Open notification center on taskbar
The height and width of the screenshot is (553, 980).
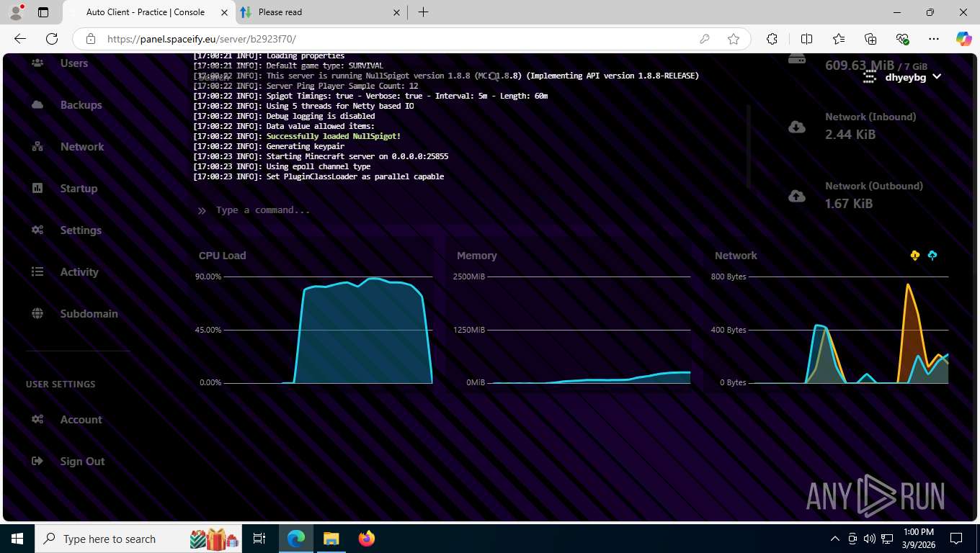(x=956, y=539)
